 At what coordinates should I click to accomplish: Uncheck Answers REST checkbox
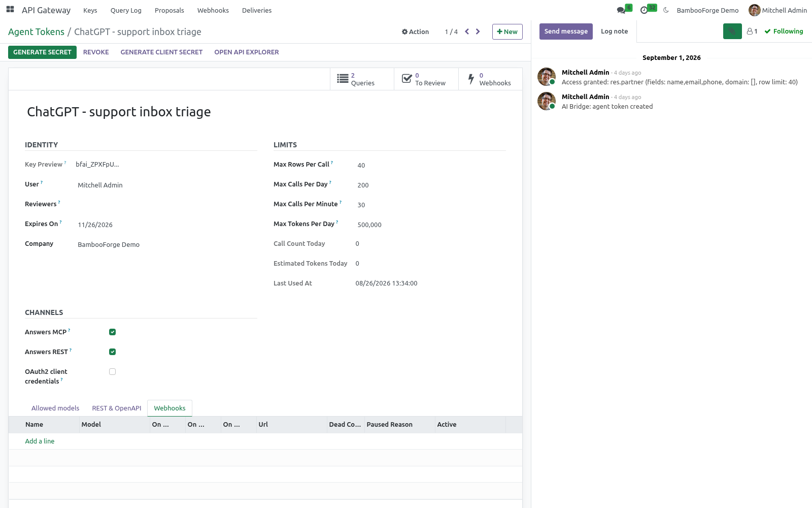click(x=113, y=352)
